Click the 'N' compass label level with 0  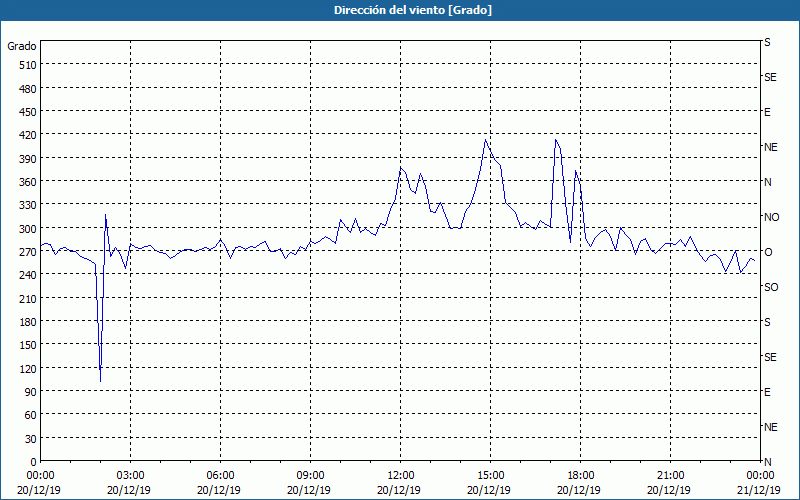(x=767, y=462)
